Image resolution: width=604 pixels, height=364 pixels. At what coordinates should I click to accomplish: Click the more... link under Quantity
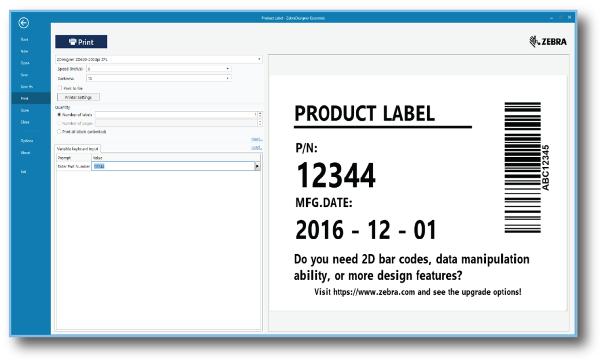tap(257, 139)
